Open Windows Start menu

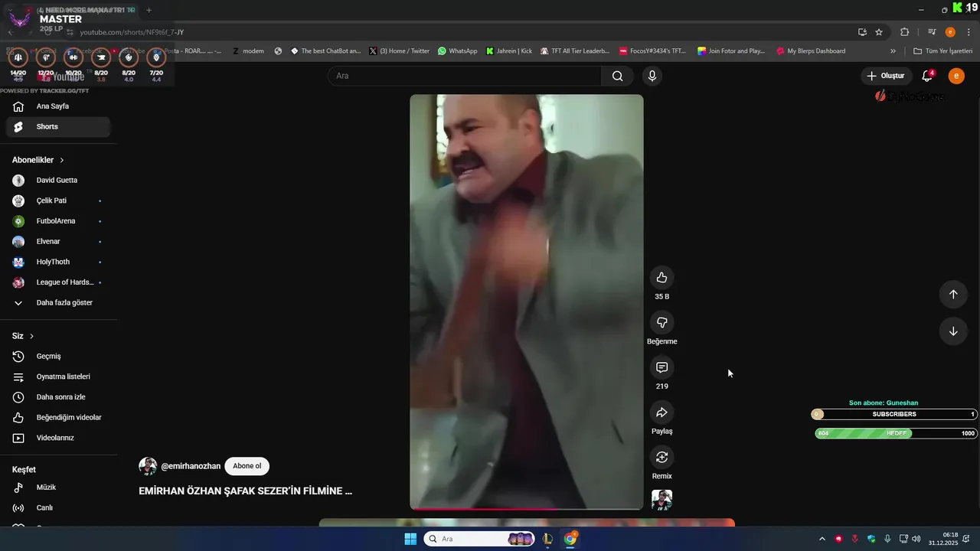tap(410, 539)
